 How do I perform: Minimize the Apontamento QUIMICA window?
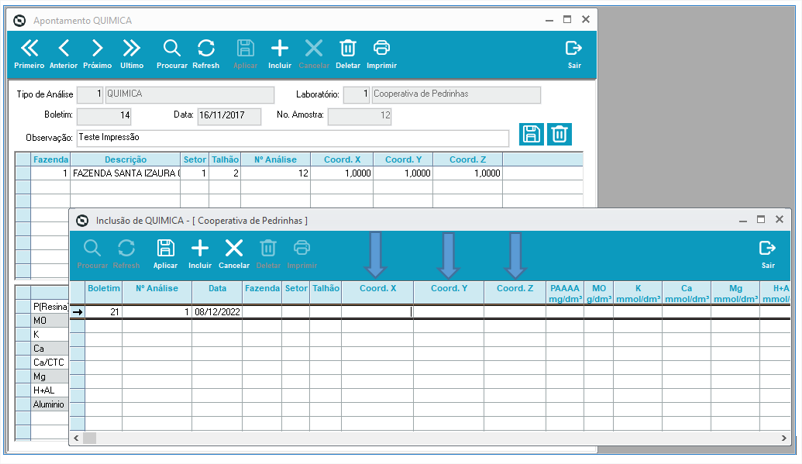pyautogui.click(x=549, y=20)
